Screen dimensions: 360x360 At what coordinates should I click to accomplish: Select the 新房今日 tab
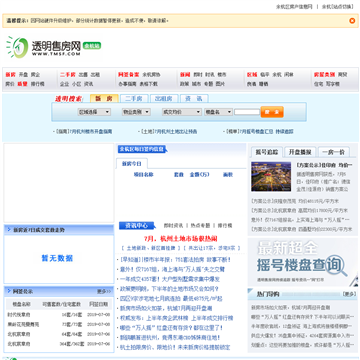[131, 164]
